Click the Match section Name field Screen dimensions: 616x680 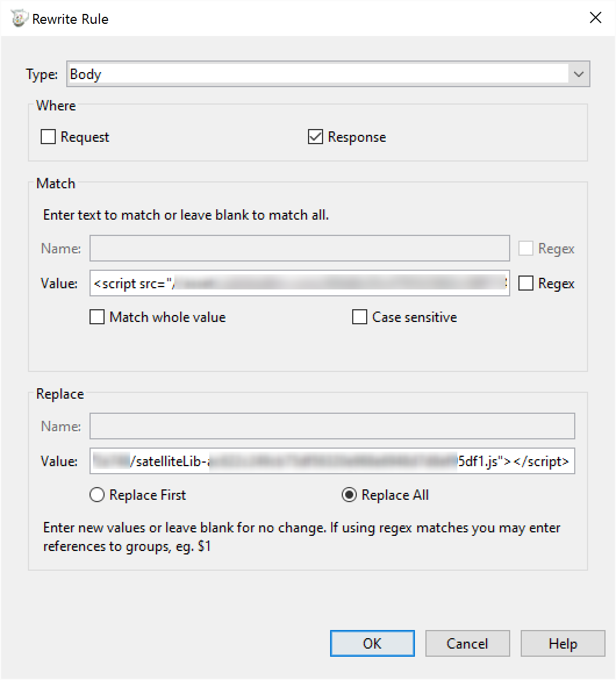299,249
